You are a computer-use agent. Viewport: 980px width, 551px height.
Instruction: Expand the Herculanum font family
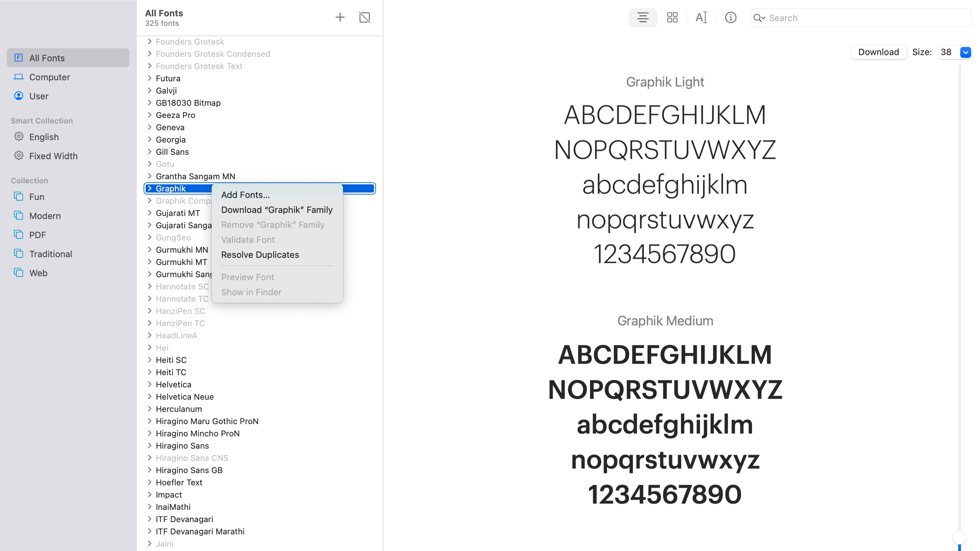pyautogui.click(x=149, y=409)
